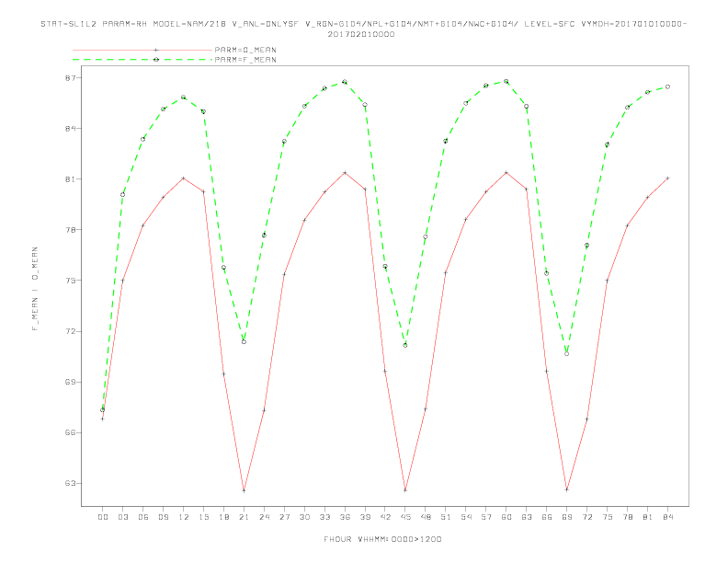Click the x-axis tick label 15
Screen dimensions: 728x563
pos(204,517)
